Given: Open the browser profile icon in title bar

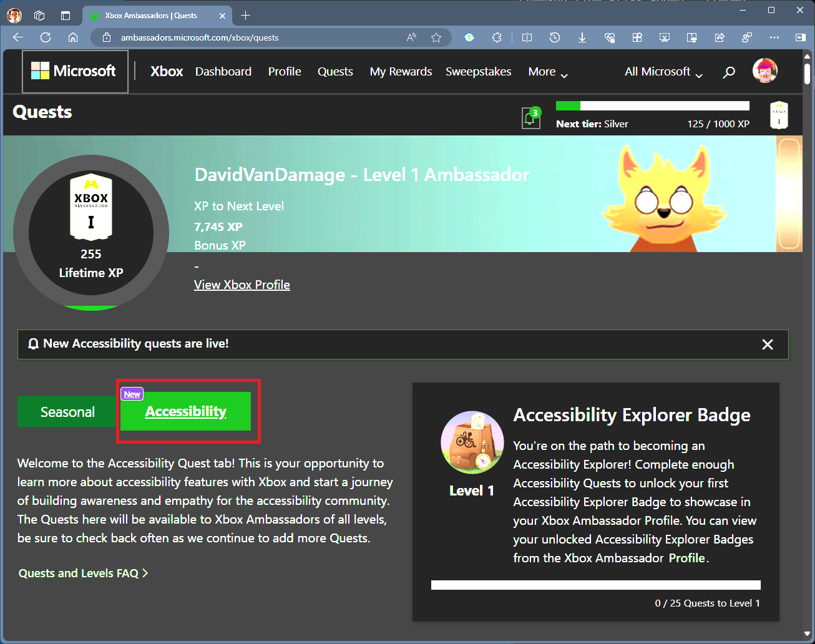Looking at the screenshot, I should pyautogui.click(x=14, y=16).
